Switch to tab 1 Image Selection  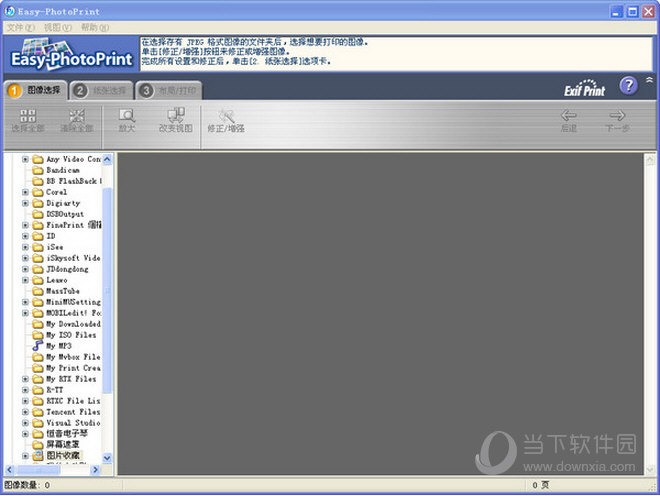(x=36, y=90)
